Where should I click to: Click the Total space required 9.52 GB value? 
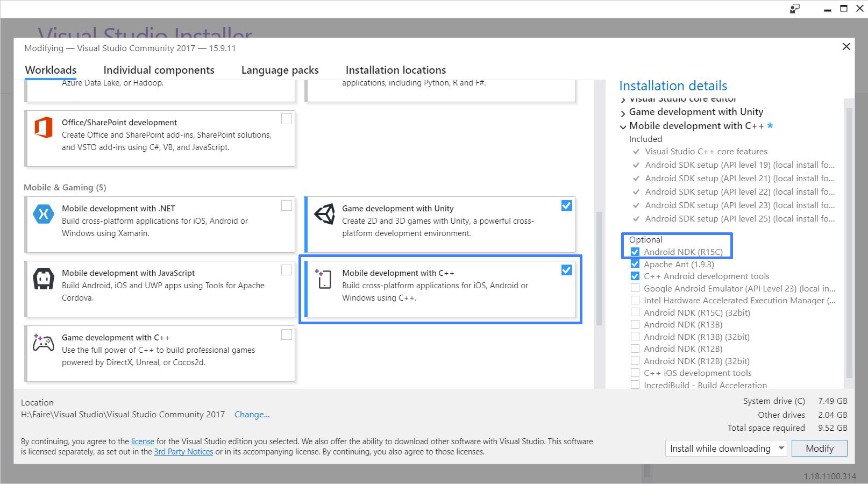(x=833, y=428)
